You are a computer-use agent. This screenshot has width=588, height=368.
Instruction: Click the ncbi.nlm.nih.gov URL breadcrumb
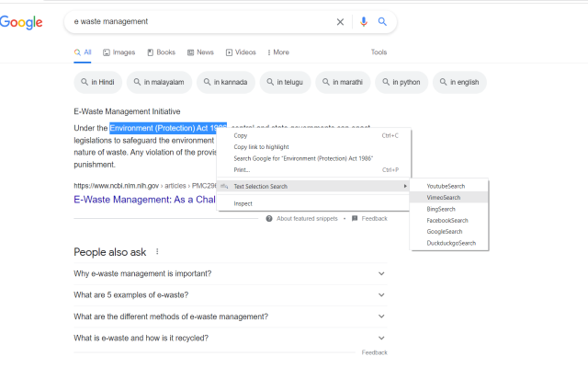[x=145, y=186]
